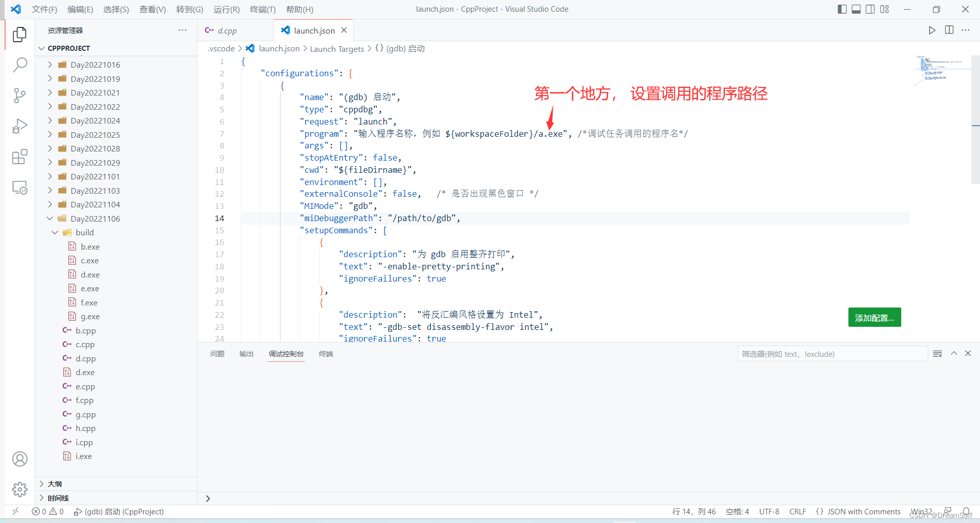Screen dimensions: 980x523
Task: Open the 终端(T) menu
Action: [x=263, y=9]
